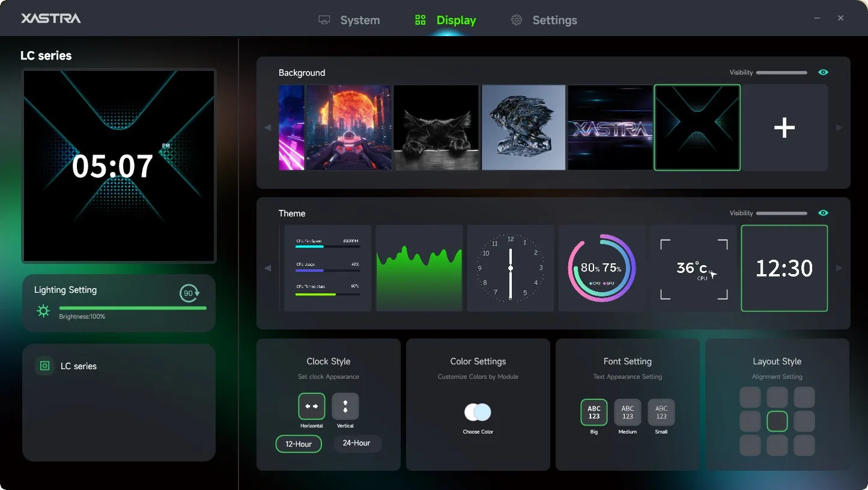Open the Choose Color circles
Screen dimensions: 868x490
(478, 412)
